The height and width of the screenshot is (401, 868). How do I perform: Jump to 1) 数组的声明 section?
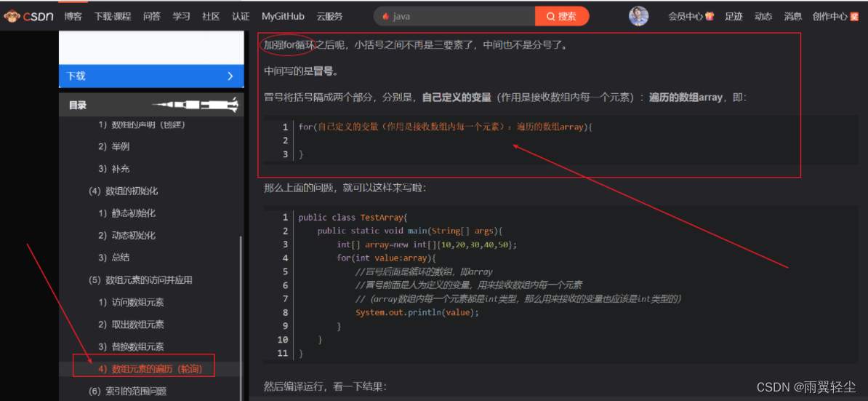coord(142,124)
